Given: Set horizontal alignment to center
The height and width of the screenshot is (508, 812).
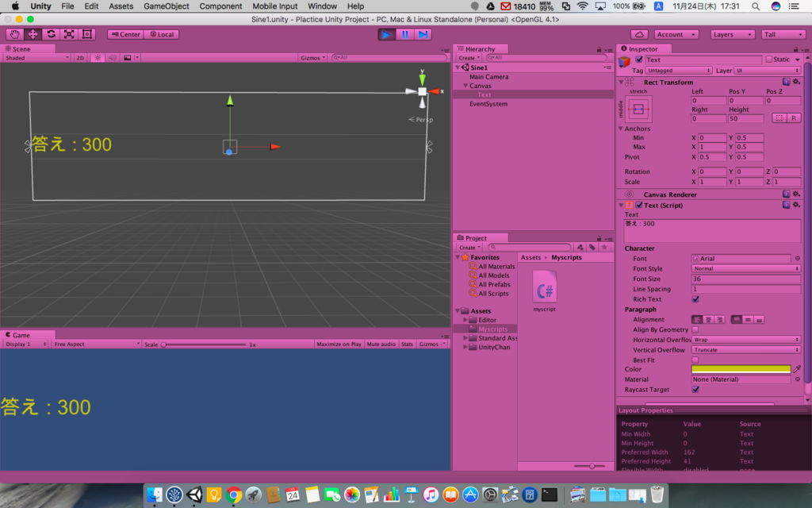Looking at the screenshot, I should 708,320.
